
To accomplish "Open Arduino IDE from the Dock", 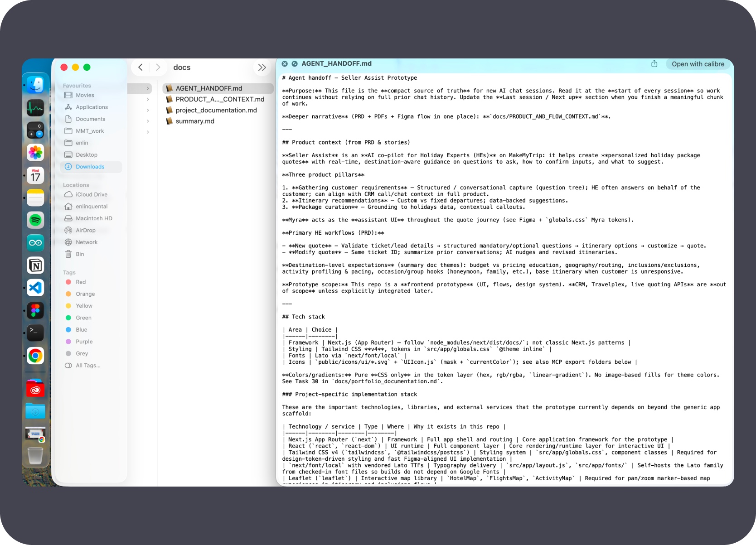I will [x=35, y=243].
